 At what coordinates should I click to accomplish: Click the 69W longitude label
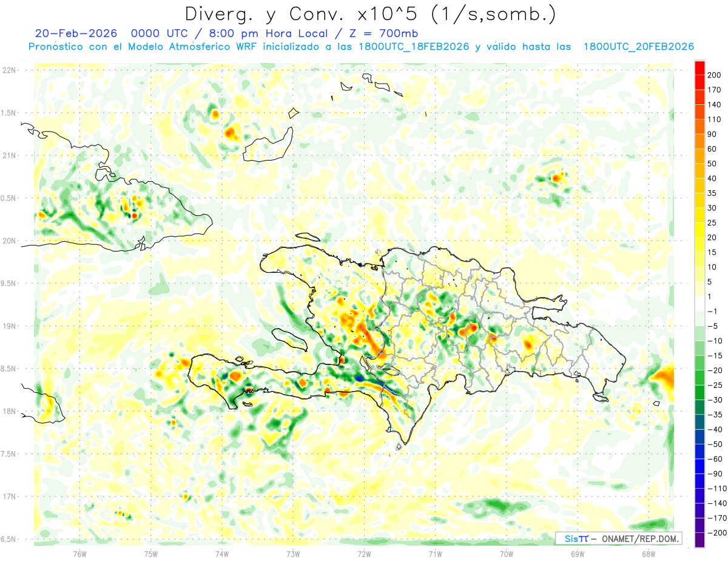[x=578, y=554]
